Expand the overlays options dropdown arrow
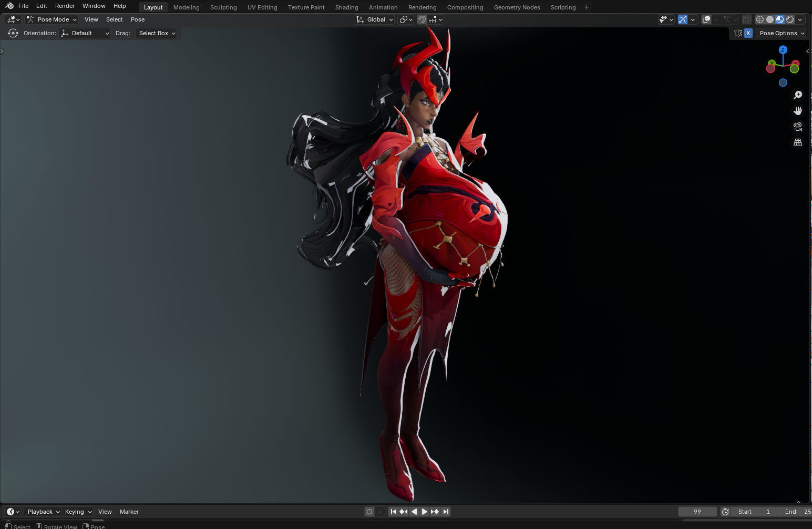Screen dimensions: 812x529 point(716,19)
